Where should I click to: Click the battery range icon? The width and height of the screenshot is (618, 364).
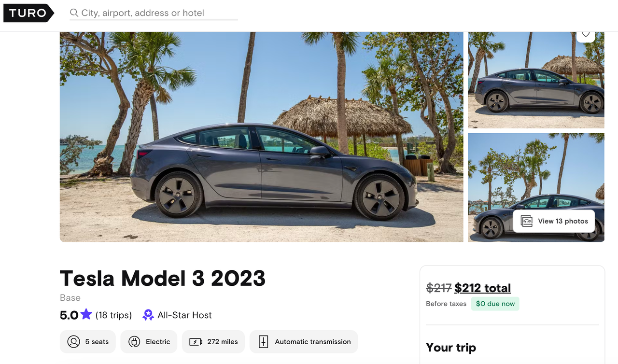coord(196,342)
